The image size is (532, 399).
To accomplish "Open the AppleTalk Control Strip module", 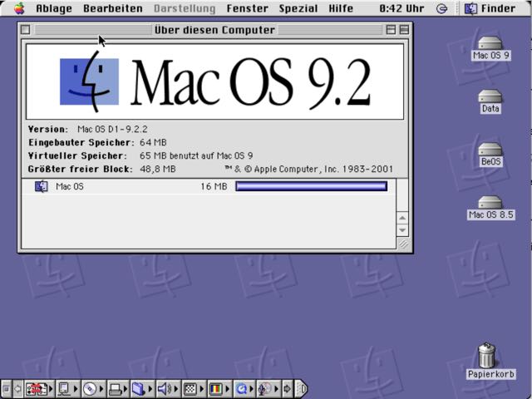I will [x=39, y=389].
